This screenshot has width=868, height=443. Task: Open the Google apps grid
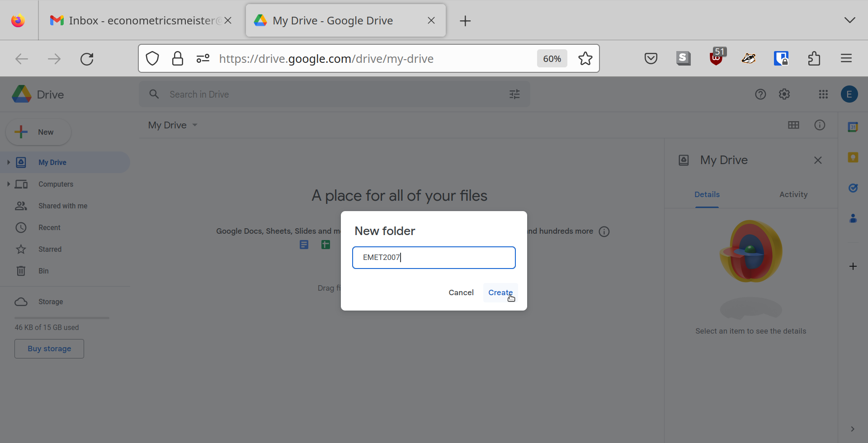[823, 94]
